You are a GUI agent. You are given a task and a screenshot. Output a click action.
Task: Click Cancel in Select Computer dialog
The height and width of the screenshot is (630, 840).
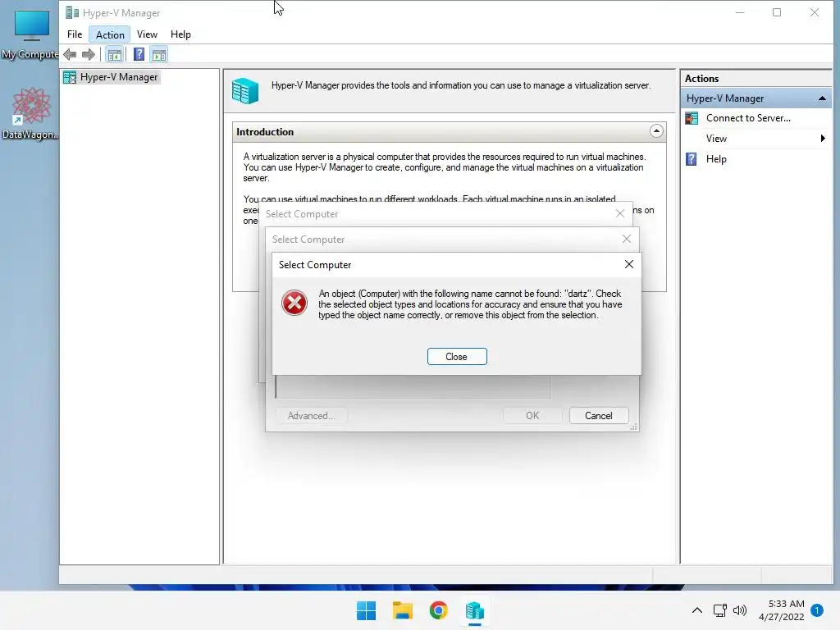click(x=598, y=416)
